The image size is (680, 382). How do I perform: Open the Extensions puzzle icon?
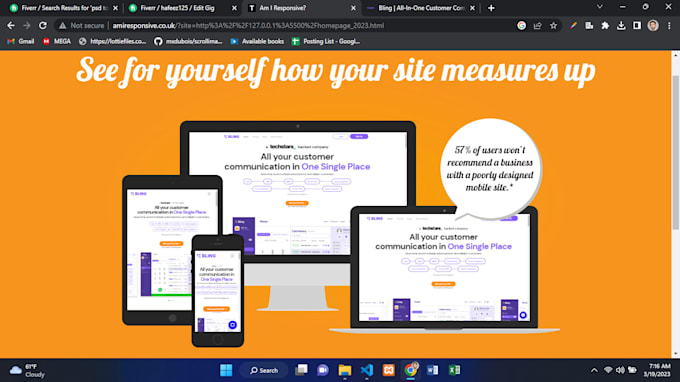click(605, 26)
